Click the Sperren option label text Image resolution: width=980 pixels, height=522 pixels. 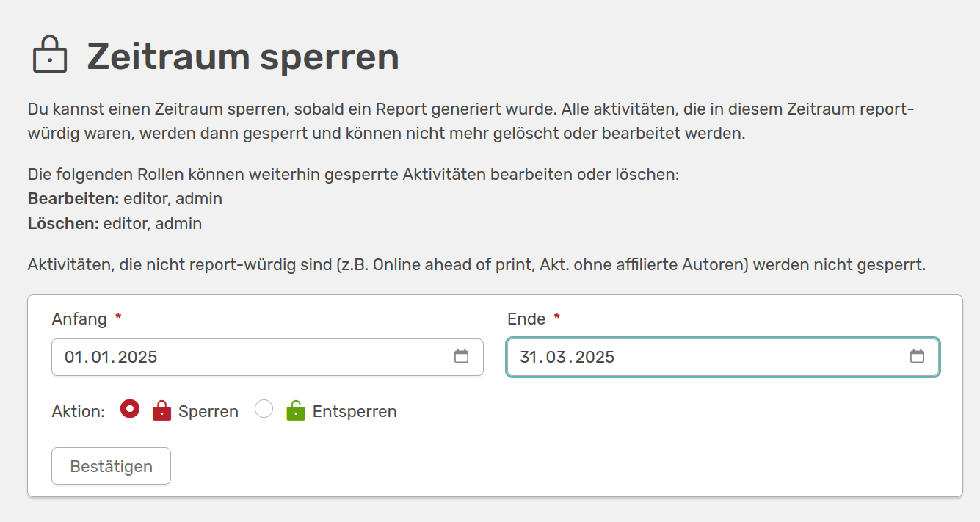click(208, 412)
